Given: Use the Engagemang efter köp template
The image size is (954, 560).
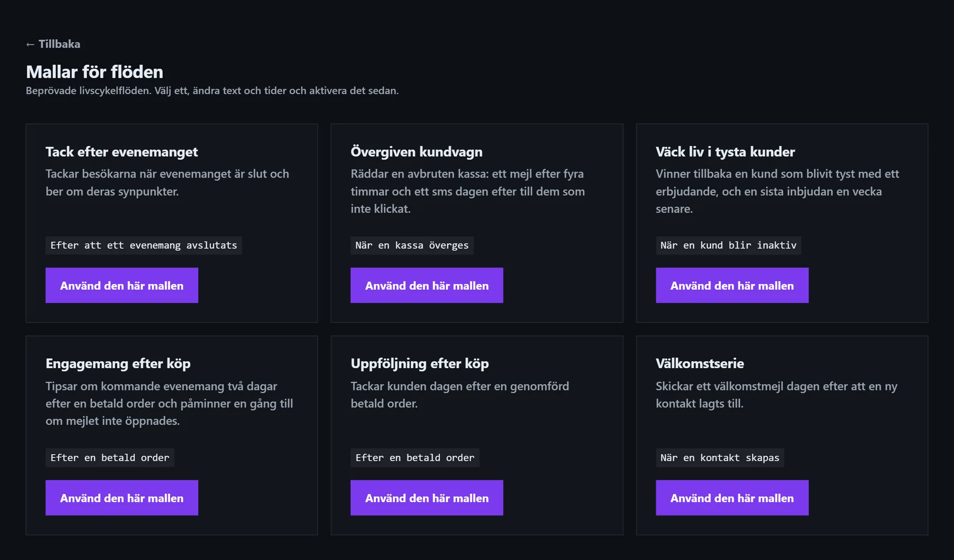Looking at the screenshot, I should pos(122,498).
